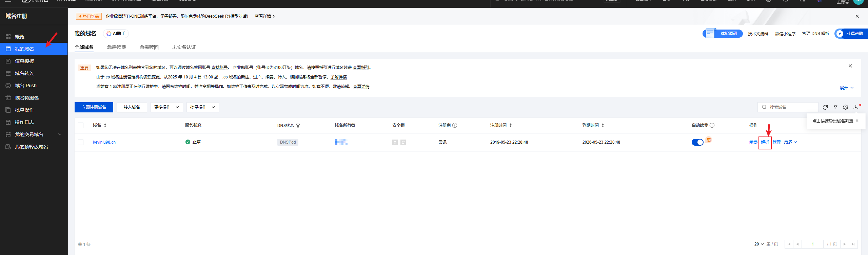Click the page number input field
868x255 pixels.
[x=813, y=244]
